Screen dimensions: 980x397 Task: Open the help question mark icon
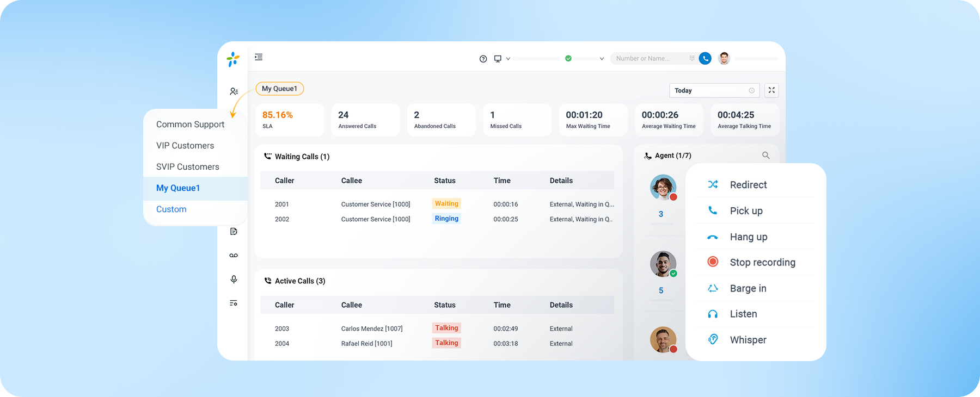483,59
